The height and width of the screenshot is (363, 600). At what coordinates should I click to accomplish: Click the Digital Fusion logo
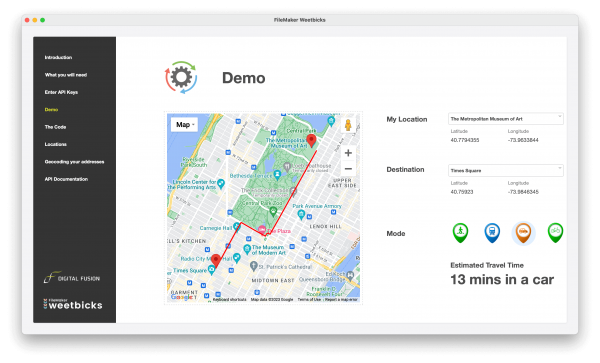(72, 277)
